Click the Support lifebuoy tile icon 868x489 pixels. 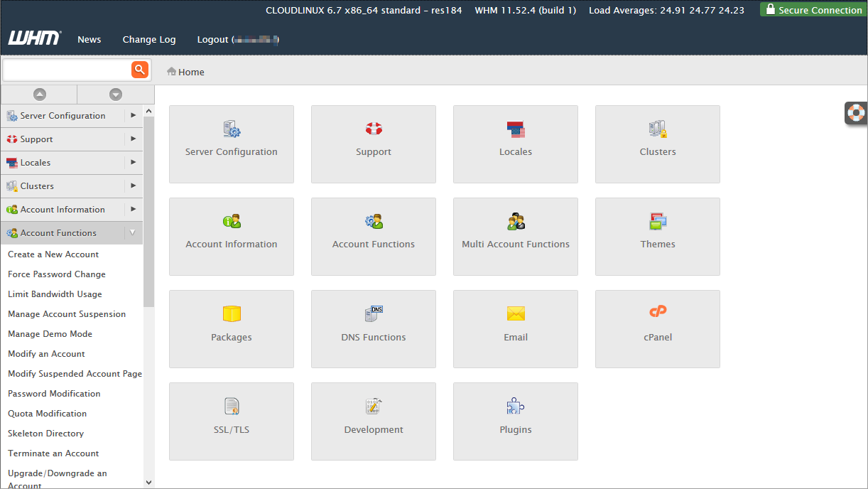tap(374, 129)
